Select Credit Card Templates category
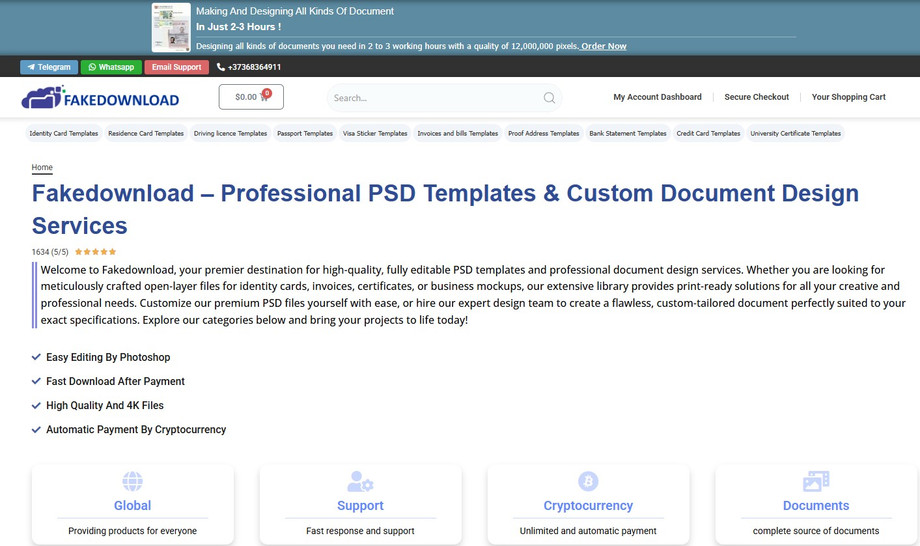Viewport: 920px width, 546px height. [x=708, y=133]
